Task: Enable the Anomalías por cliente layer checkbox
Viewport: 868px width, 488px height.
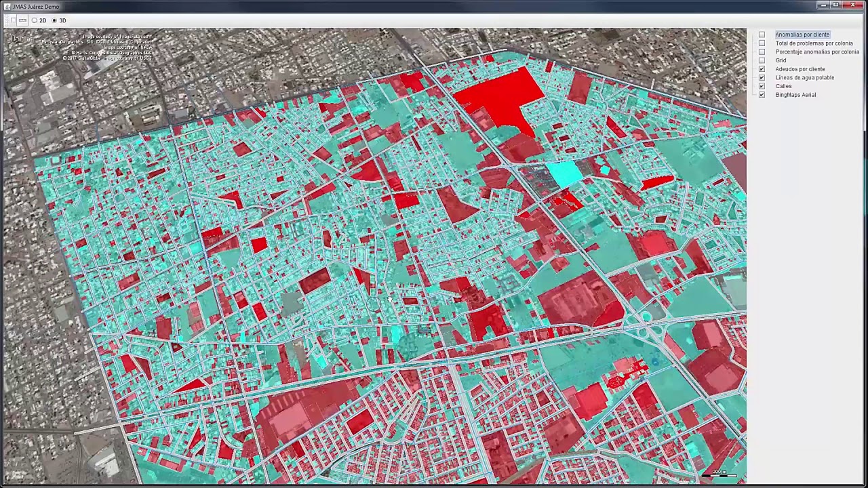Action: tap(762, 35)
